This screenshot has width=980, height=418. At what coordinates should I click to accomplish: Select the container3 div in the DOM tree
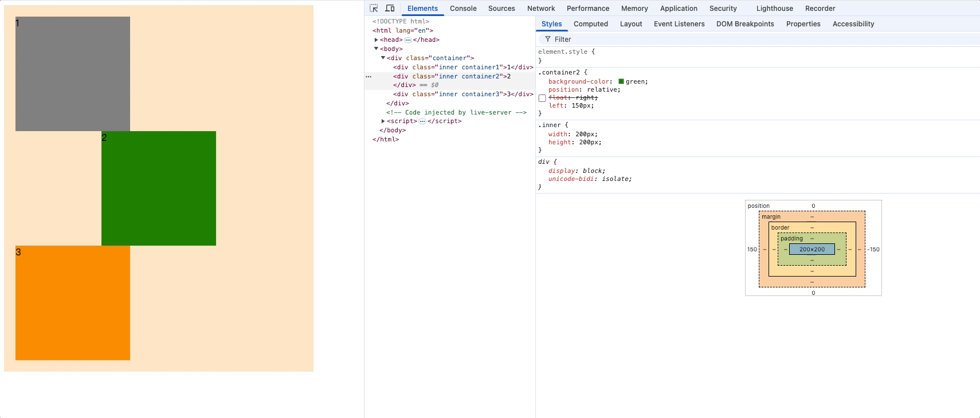point(463,94)
